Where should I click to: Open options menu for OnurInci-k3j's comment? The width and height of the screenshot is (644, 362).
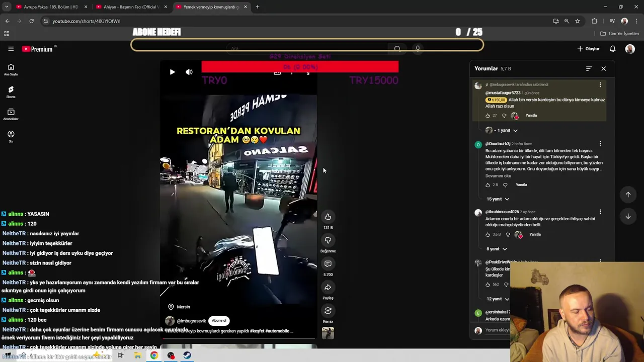pyautogui.click(x=600, y=144)
